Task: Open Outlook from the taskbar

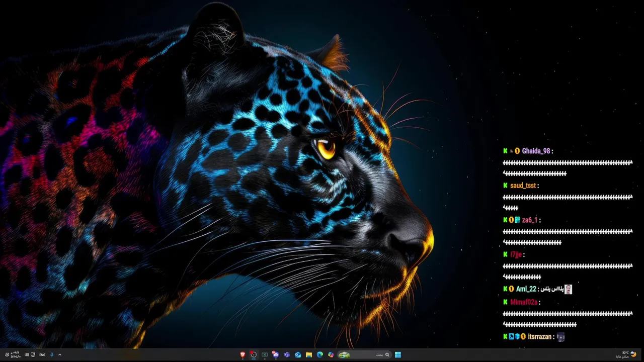Action: pos(298,354)
